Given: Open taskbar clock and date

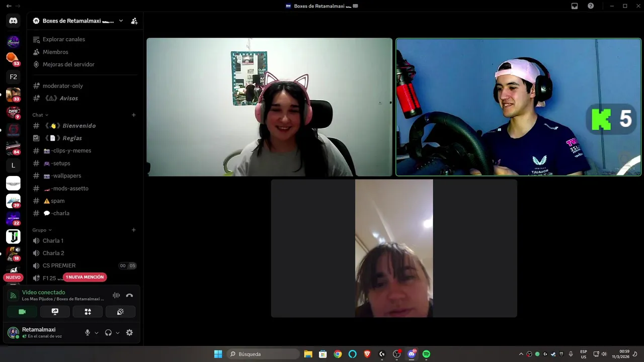Looking at the screenshot, I should click(620, 354).
